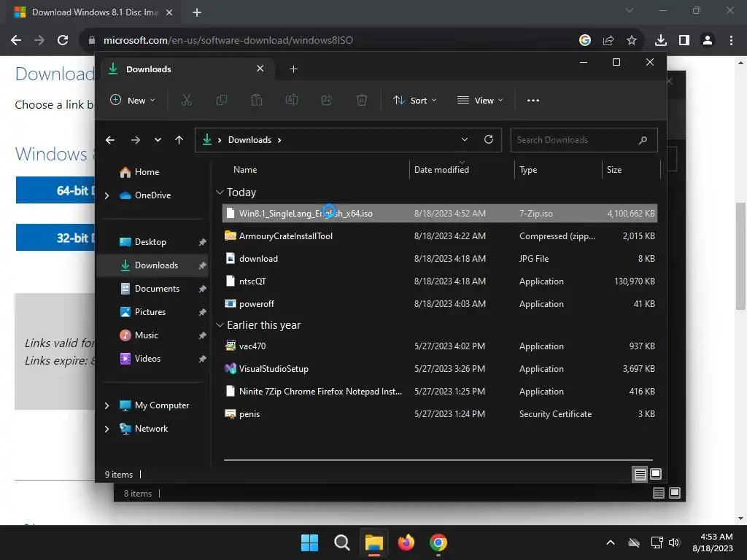Open Windows Start menu

pos(309,542)
